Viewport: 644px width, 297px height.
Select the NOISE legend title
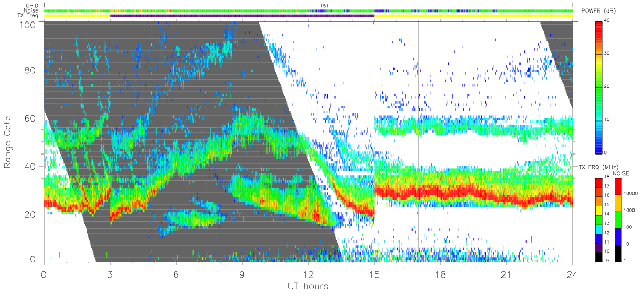pyautogui.click(x=620, y=173)
